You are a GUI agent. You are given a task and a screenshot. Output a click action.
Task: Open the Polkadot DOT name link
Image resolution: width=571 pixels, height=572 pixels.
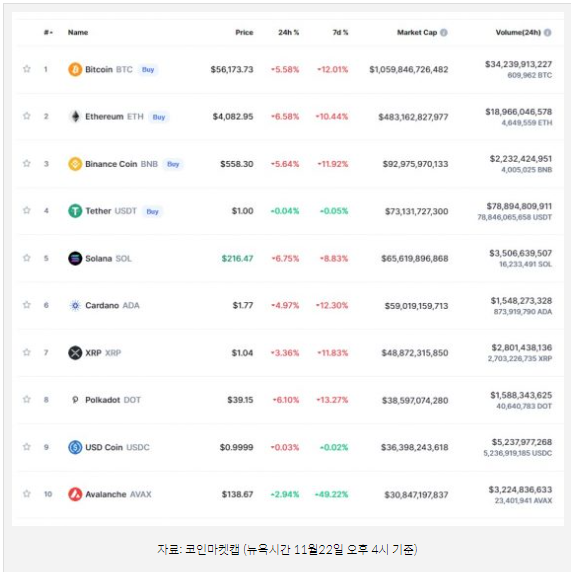pos(113,400)
